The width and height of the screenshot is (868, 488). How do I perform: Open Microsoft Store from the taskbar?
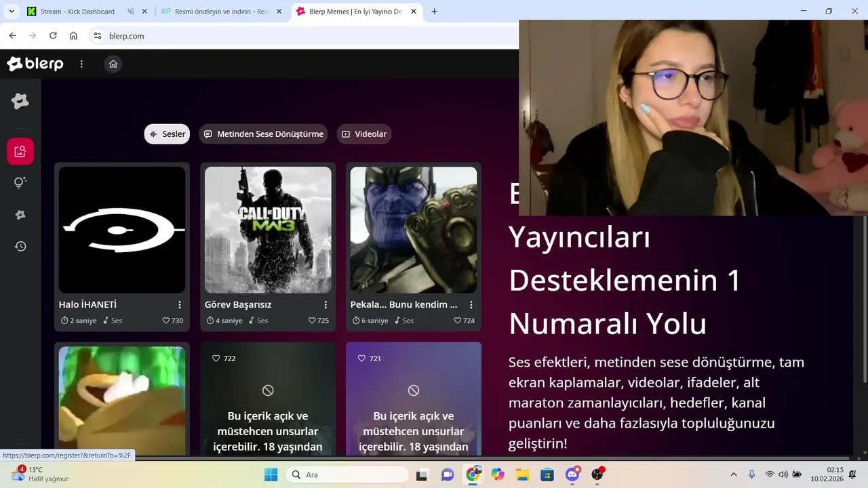547,474
